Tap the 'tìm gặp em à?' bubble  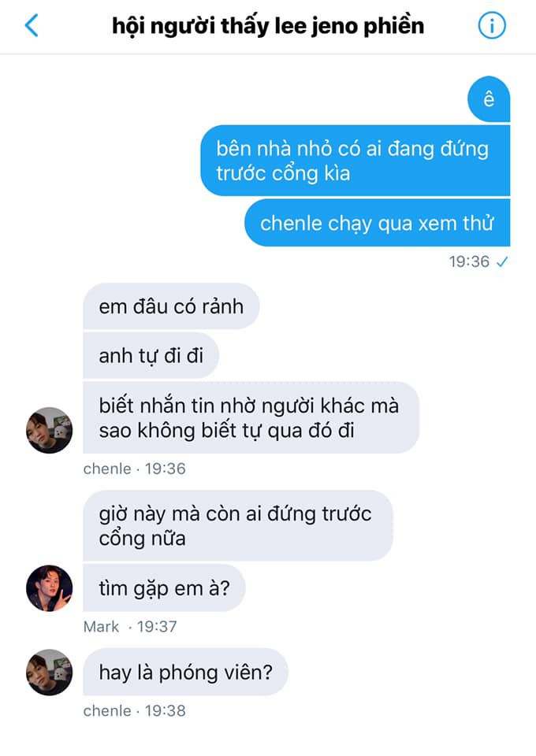[165, 588]
